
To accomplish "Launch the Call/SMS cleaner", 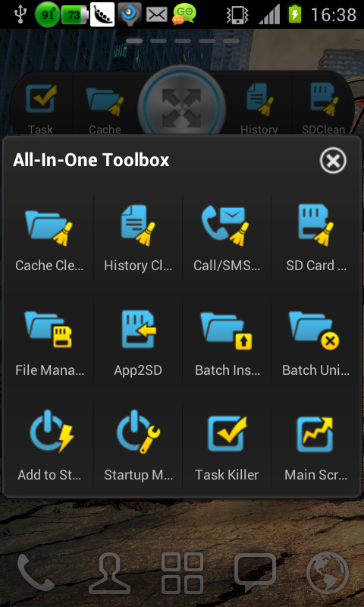I will [x=227, y=240].
